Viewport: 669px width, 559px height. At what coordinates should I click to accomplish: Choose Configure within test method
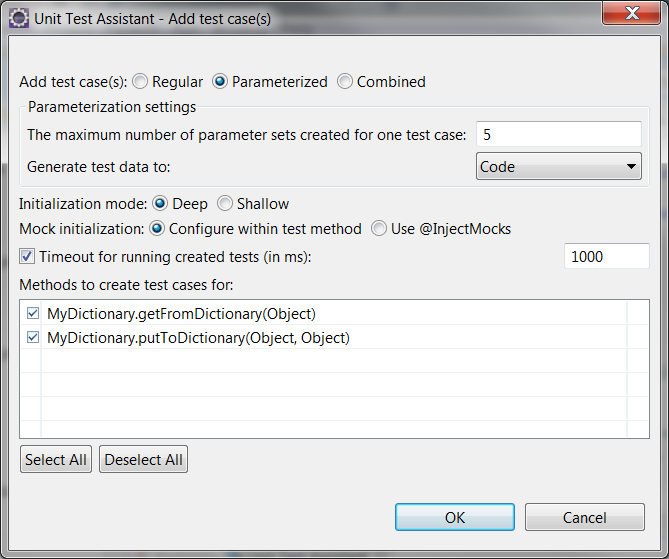[157, 229]
